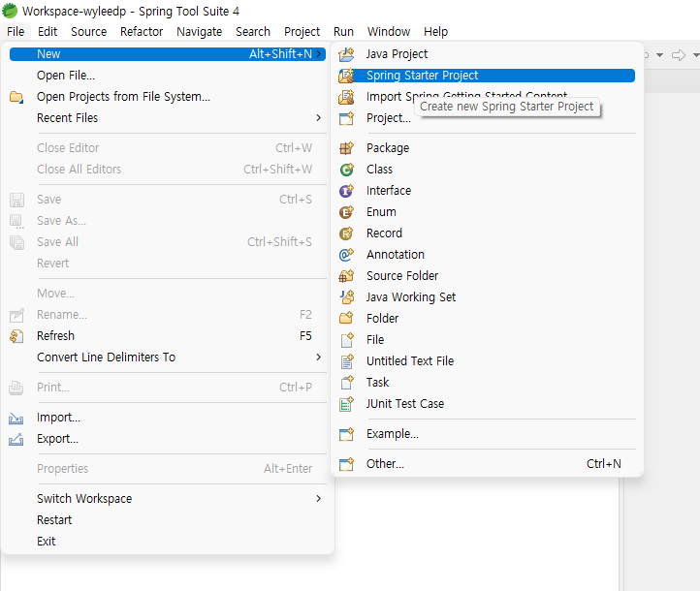This screenshot has height=591, width=700.
Task: Click the Refresh icon in File menu
Action: pyautogui.click(x=16, y=336)
